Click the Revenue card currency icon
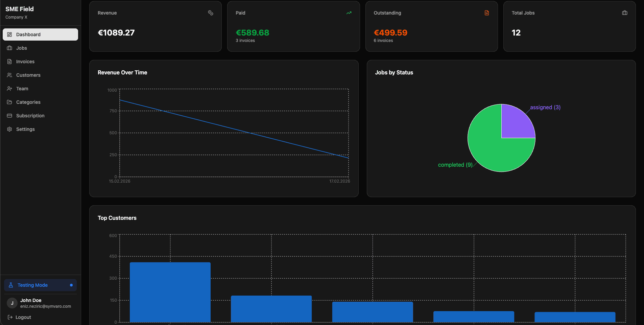Viewport: 644px width, 325px height. (x=210, y=13)
